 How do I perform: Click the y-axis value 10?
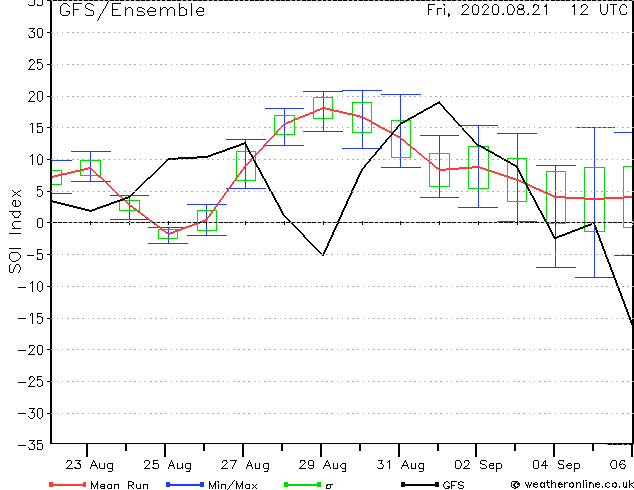click(36, 160)
